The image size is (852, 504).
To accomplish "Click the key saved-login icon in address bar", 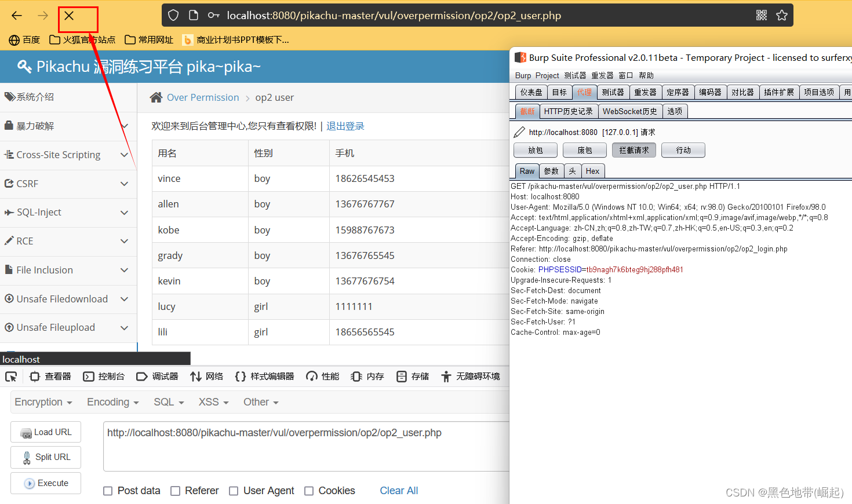I will click(214, 16).
